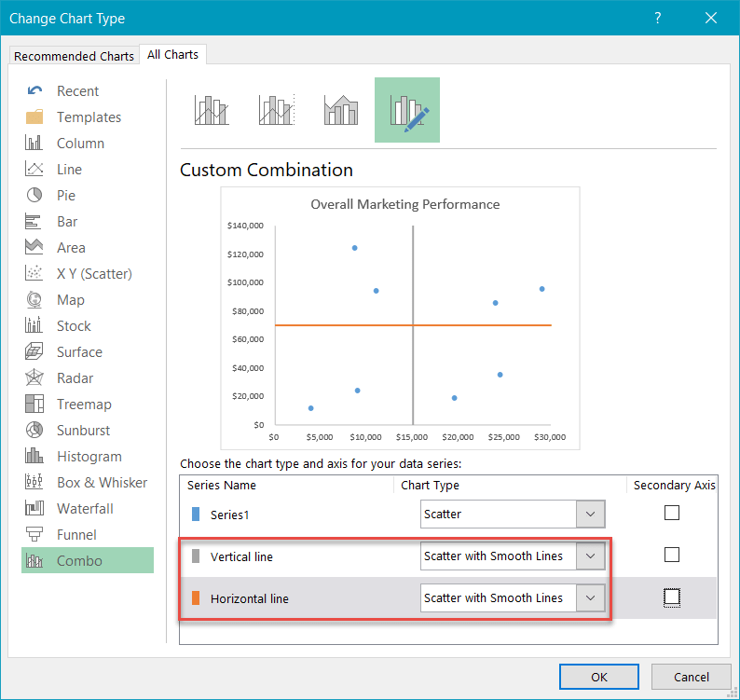Pick the Treemap chart category
Viewport: 740px width, 700px height.
click(83, 405)
